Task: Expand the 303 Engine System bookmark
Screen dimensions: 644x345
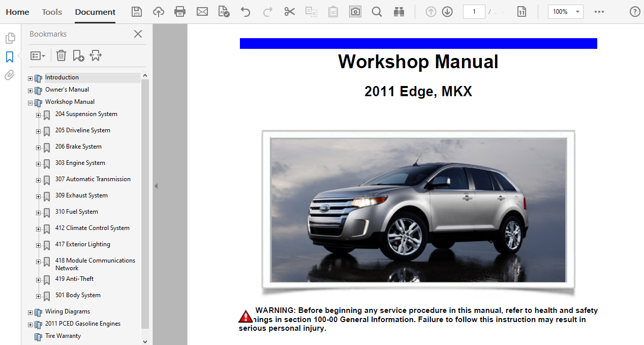Action: point(38,164)
